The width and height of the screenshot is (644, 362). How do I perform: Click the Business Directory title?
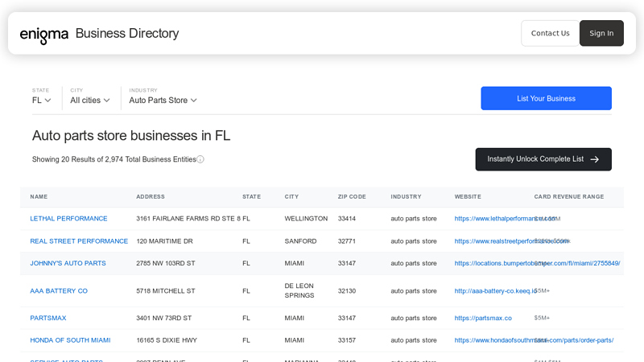coord(127,33)
